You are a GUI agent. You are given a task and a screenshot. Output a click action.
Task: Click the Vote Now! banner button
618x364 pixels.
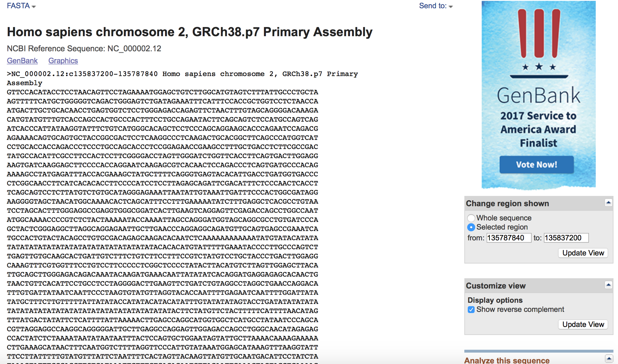(536, 165)
